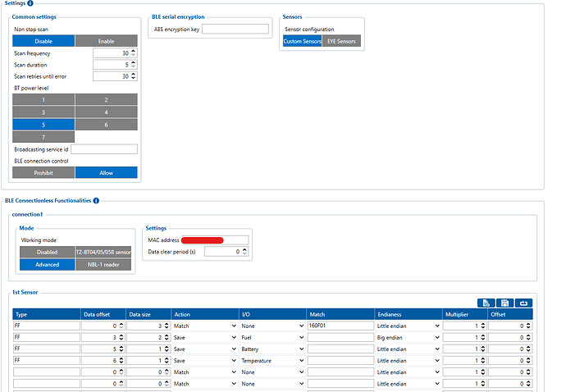The width and height of the screenshot is (566, 392).
Task: Click the AES encryption key field
Action: (235, 30)
